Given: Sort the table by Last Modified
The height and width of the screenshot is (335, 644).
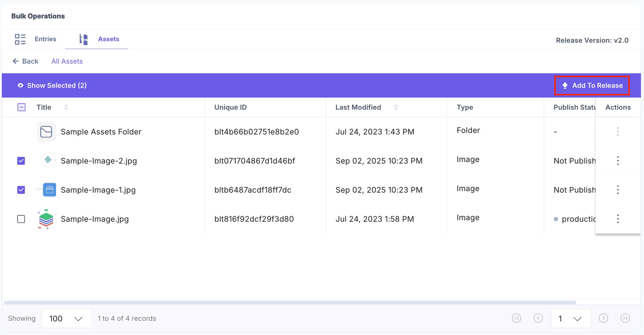Looking at the screenshot, I should point(396,107).
